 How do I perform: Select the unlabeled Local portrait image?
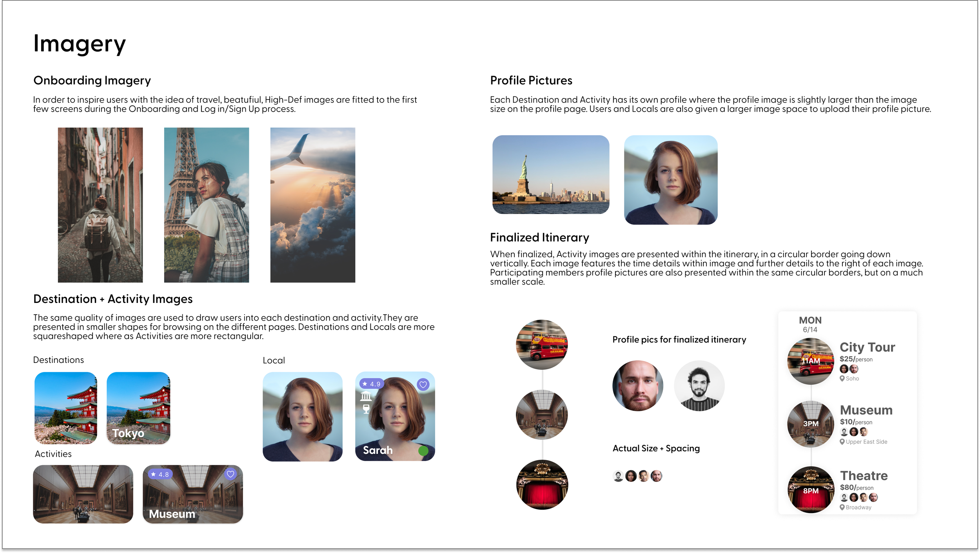(x=303, y=417)
